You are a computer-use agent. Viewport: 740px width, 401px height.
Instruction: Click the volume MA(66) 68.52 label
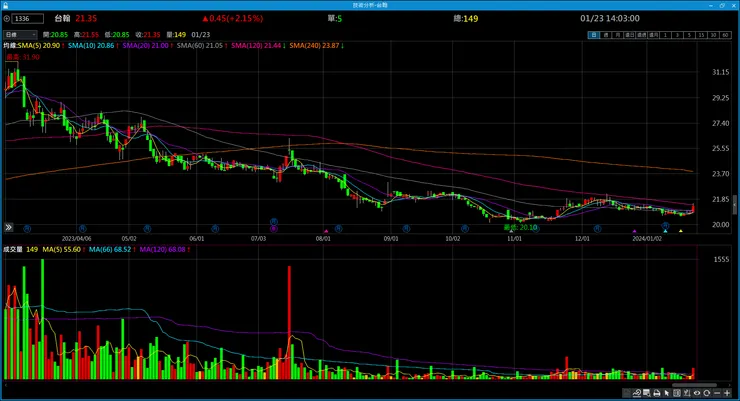point(109,249)
